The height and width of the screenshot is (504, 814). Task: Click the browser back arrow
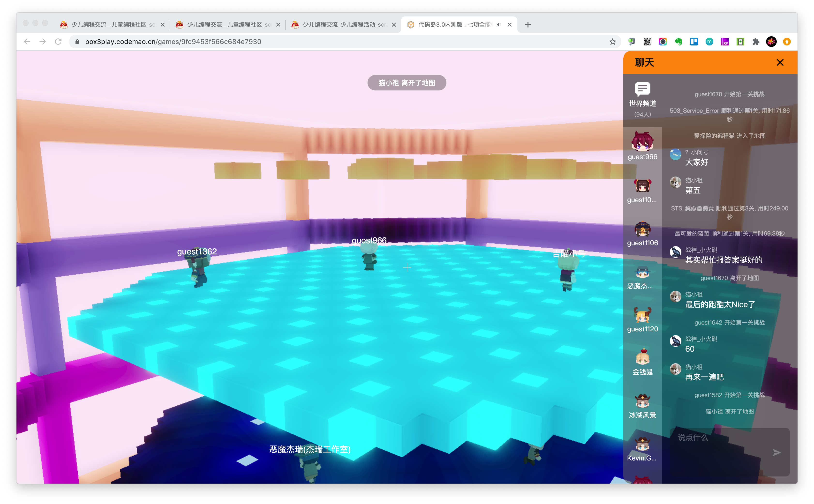(x=27, y=42)
